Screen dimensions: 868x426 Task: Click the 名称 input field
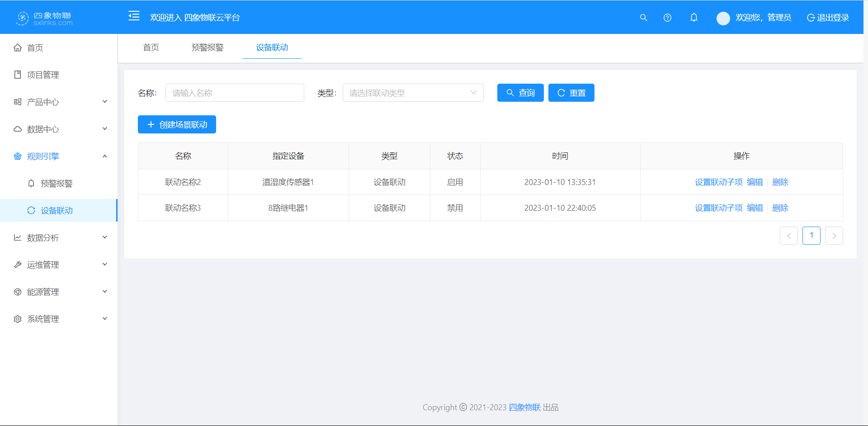pos(234,93)
